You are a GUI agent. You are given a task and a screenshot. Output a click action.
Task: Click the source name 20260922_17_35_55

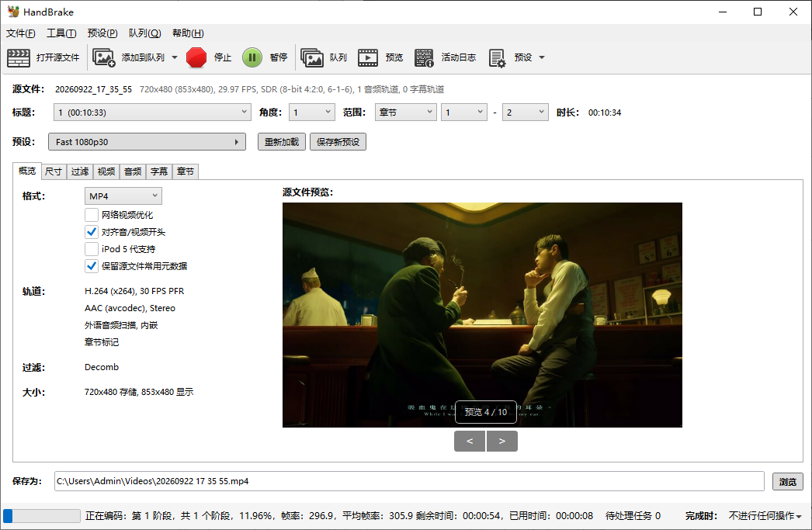pyautogui.click(x=94, y=89)
